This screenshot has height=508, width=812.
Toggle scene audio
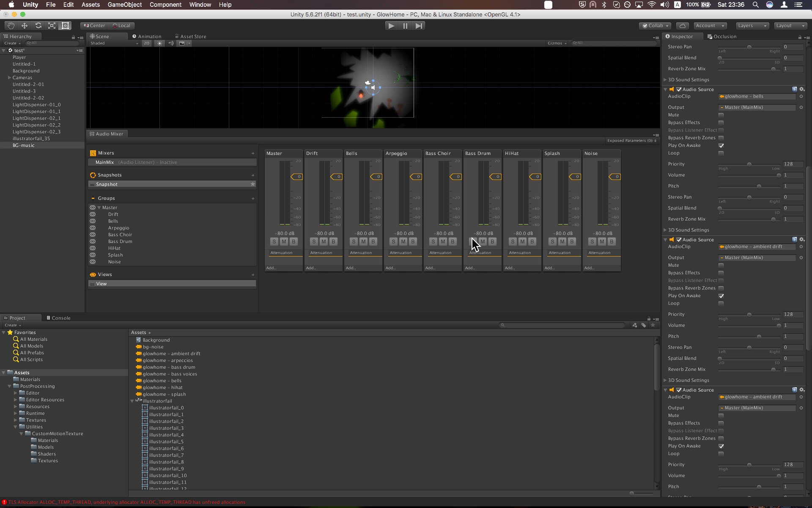click(171, 43)
